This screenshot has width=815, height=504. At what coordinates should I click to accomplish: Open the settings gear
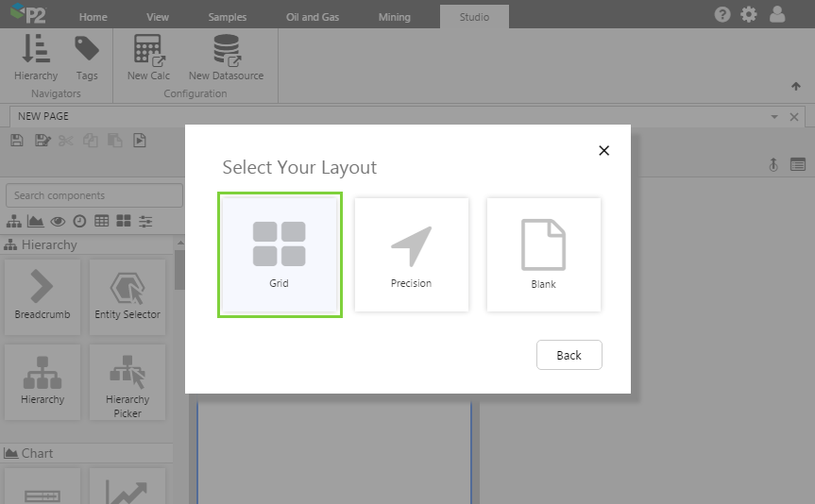(749, 14)
